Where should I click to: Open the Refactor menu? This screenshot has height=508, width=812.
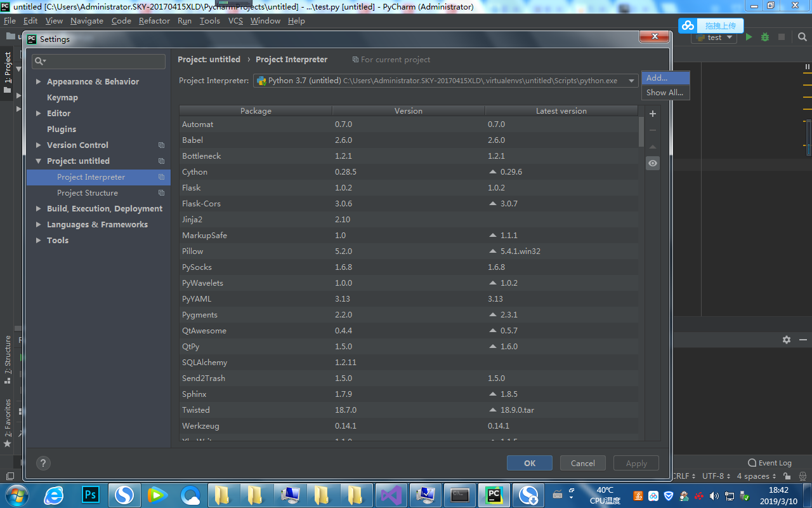tap(154, 21)
